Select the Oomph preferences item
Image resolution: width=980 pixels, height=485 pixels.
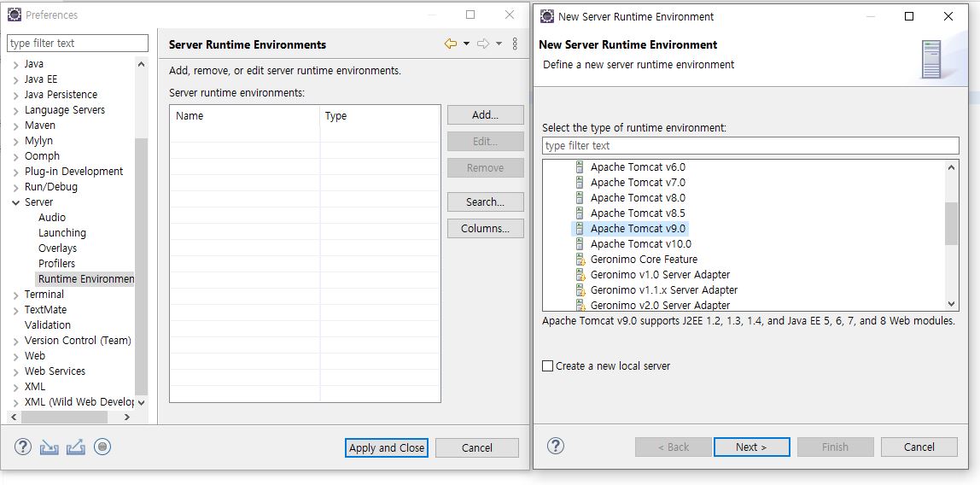[x=42, y=156]
